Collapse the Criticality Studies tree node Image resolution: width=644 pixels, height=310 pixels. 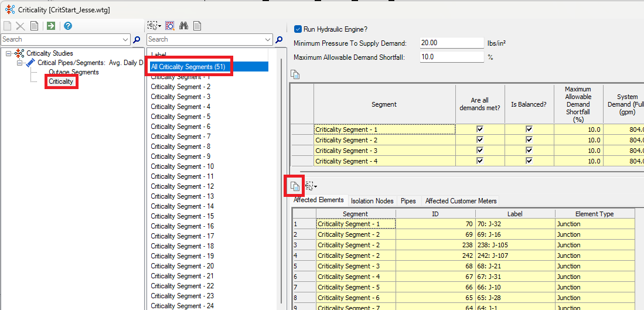click(x=9, y=53)
